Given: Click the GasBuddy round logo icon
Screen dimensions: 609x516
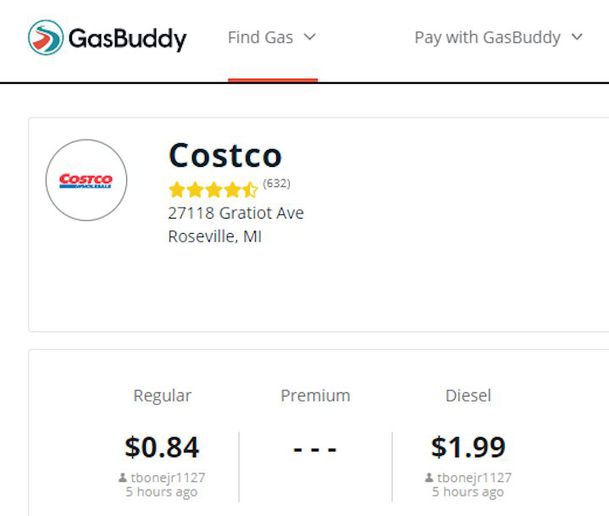Looking at the screenshot, I should [46, 37].
